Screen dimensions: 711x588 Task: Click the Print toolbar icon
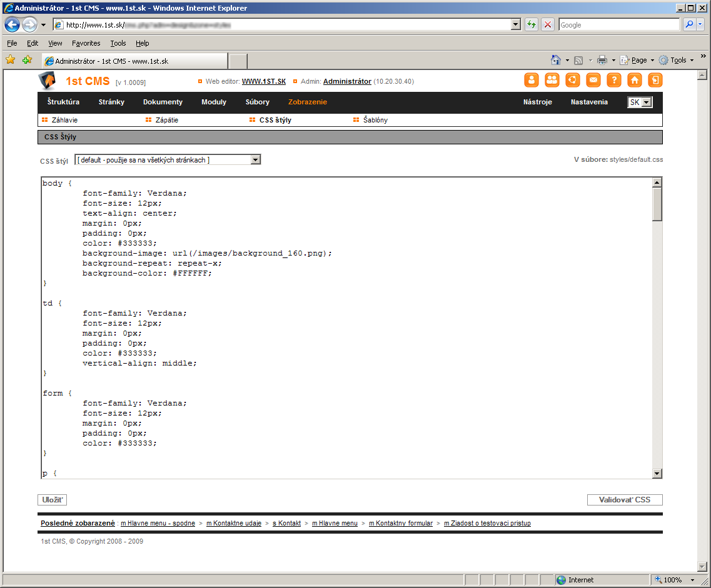[602, 60]
